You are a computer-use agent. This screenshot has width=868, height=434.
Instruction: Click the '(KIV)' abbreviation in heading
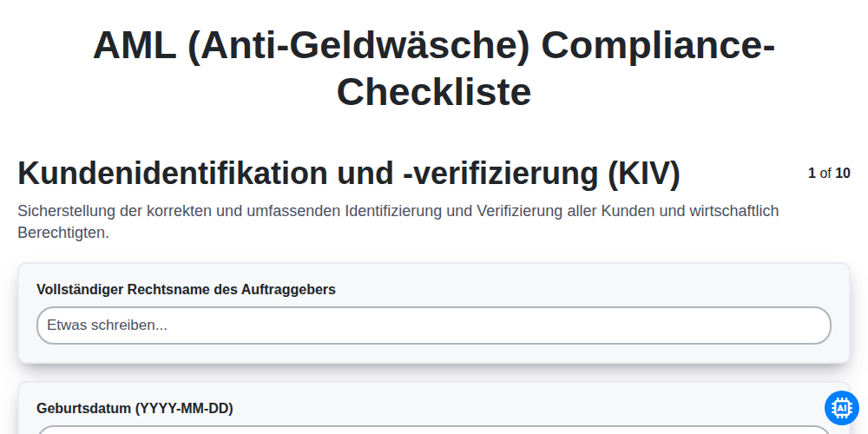[644, 174]
